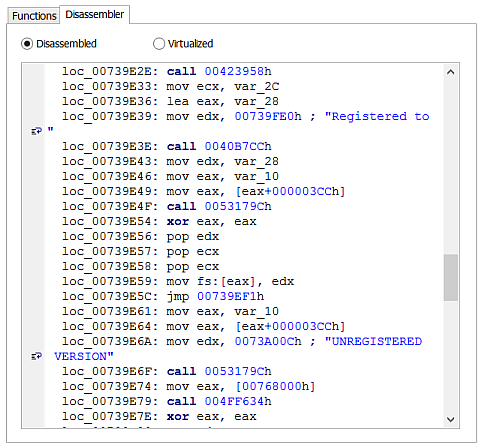Click label loc_00739E5C

tap(110, 296)
